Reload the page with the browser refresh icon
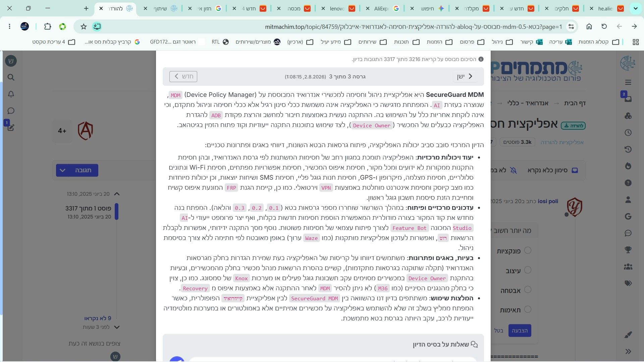This screenshot has height=362, width=644. pyautogui.click(x=604, y=26)
